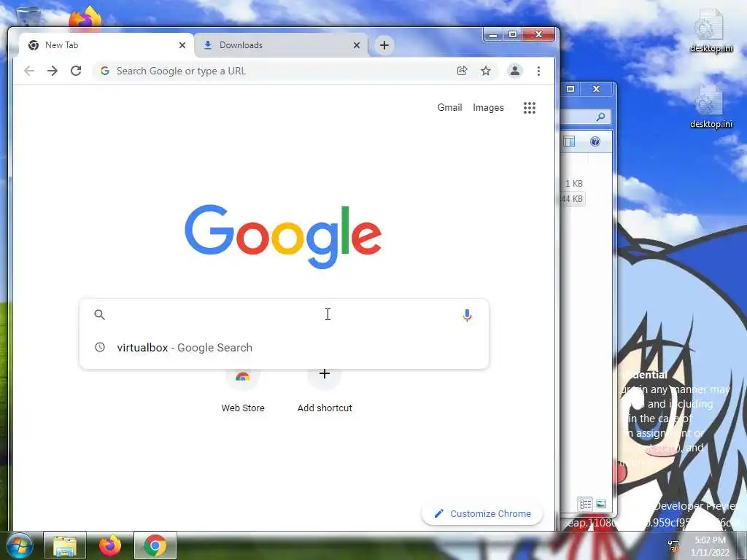
Task: Bookmark this tab with the star icon
Action: [x=485, y=71]
